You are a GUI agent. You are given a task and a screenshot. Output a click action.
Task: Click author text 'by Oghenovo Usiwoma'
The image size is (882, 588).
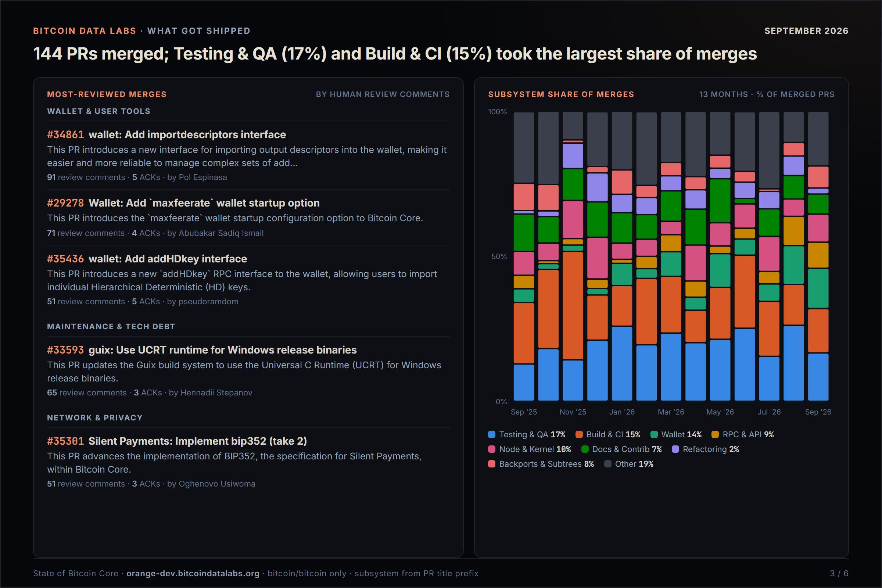(x=211, y=484)
